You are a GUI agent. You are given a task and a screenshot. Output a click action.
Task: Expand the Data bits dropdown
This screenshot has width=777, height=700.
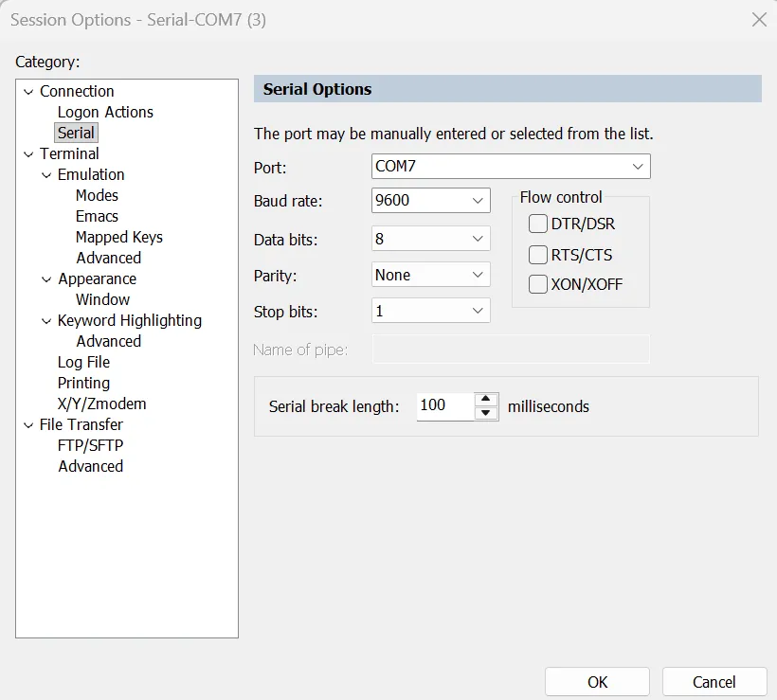click(478, 240)
